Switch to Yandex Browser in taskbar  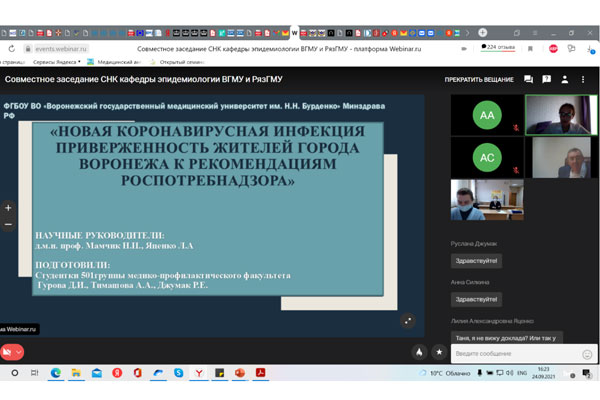click(x=199, y=373)
